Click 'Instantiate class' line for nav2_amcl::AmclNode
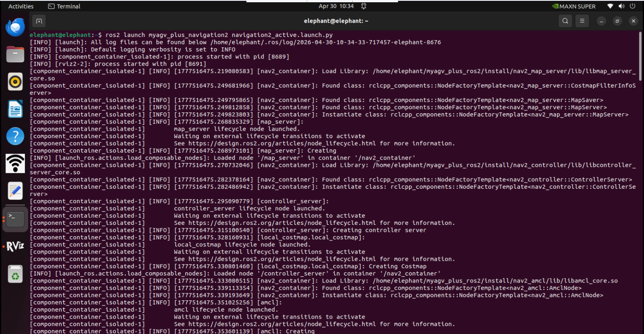 point(317,295)
